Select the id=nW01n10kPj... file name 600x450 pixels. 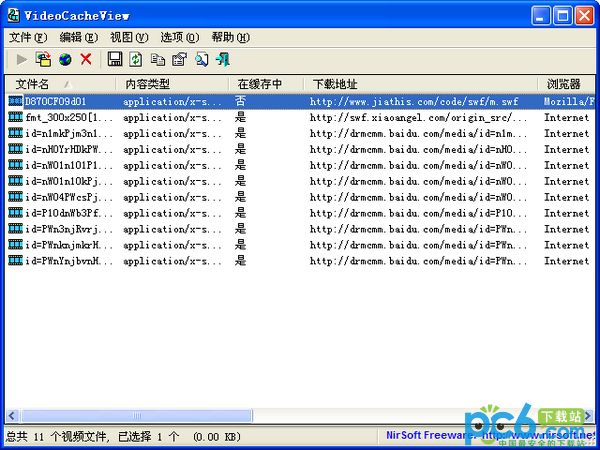(69, 181)
